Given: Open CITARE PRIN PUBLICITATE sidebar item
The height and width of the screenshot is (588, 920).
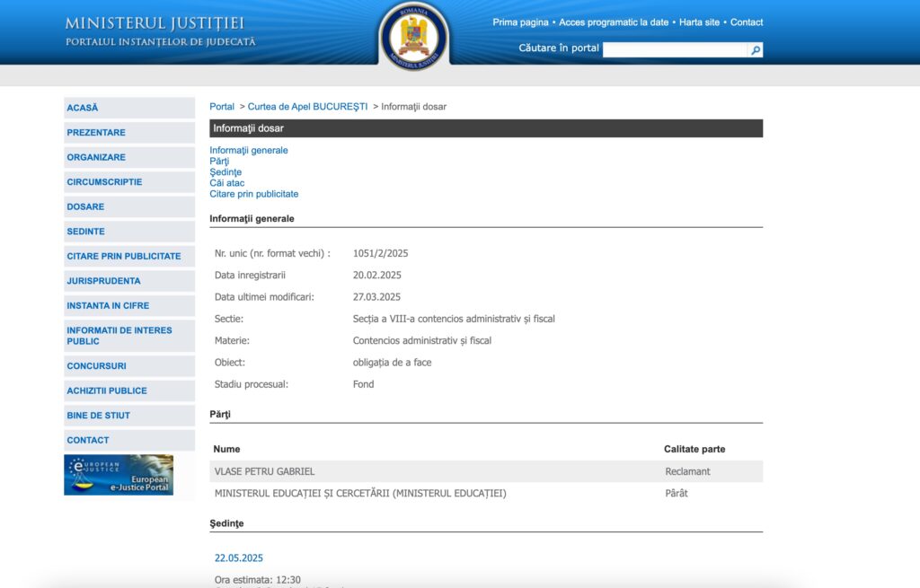Looking at the screenshot, I should (124, 256).
